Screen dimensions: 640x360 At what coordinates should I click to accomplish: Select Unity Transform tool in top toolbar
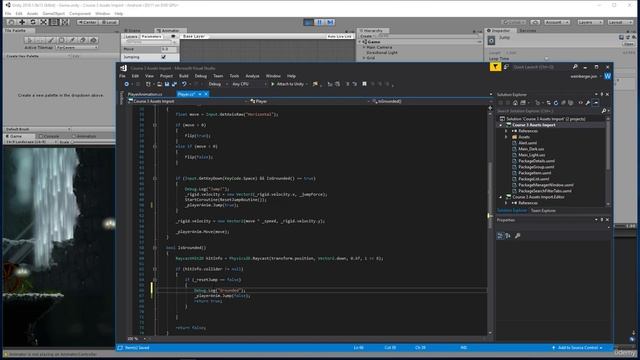tap(65, 22)
